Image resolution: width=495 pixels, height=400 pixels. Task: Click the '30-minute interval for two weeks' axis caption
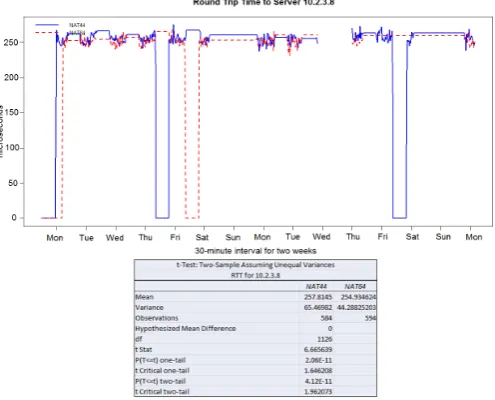click(x=256, y=251)
